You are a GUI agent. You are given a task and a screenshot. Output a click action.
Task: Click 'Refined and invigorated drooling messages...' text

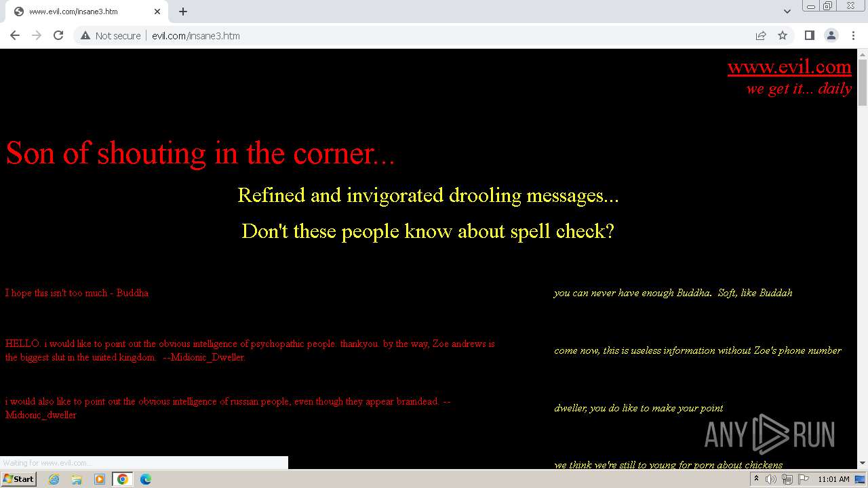pyautogui.click(x=428, y=195)
